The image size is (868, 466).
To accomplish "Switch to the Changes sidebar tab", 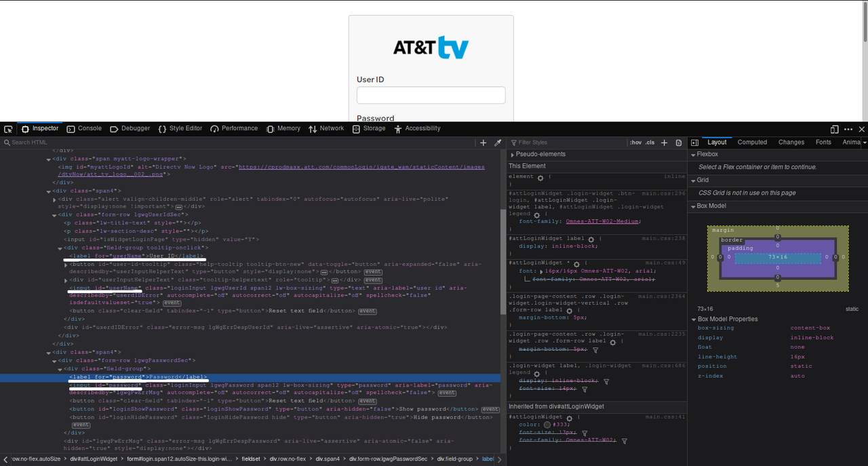I will pyautogui.click(x=791, y=142).
